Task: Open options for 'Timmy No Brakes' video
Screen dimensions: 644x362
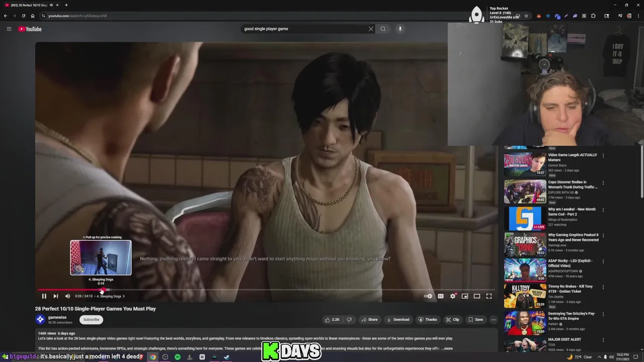Action: pyautogui.click(x=603, y=287)
